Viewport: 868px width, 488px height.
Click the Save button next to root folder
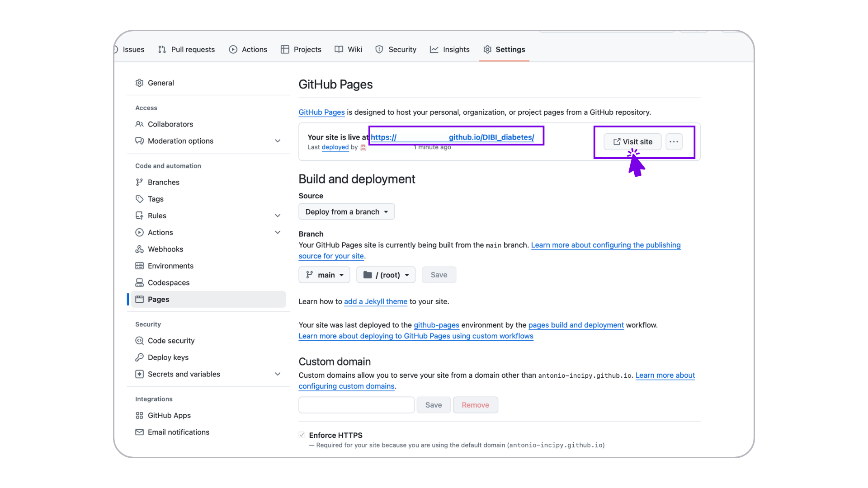coord(439,275)
